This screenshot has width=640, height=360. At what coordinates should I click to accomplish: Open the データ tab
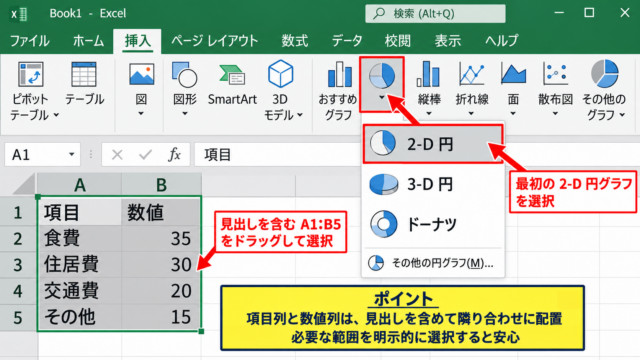[347, 41]
